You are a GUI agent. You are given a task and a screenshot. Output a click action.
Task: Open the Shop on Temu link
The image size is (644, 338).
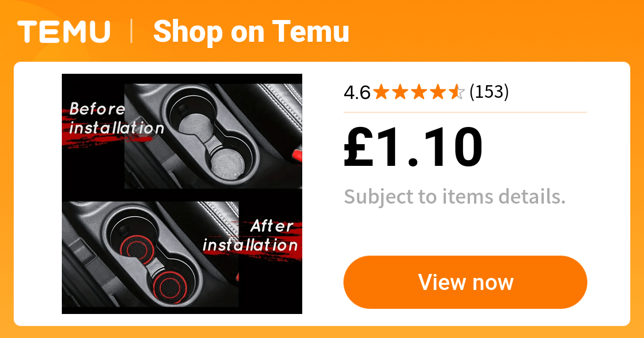[x=251, y=32]
